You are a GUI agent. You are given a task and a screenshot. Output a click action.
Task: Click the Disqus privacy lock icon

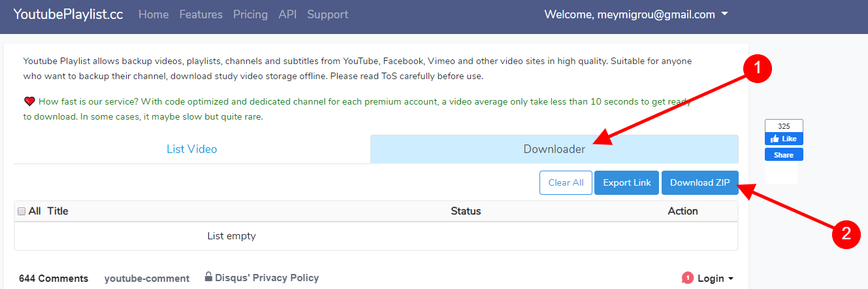click(x=208, y=277)
